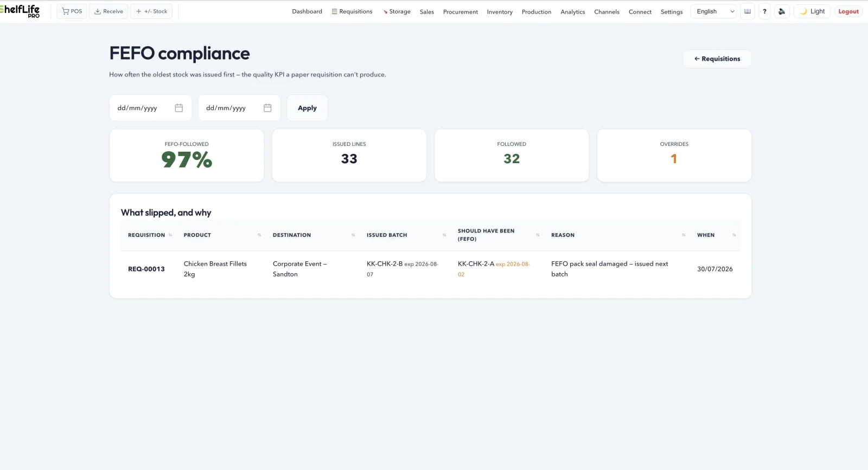Click the Receive stock button
868x470 pixels.
coord(108,11)
